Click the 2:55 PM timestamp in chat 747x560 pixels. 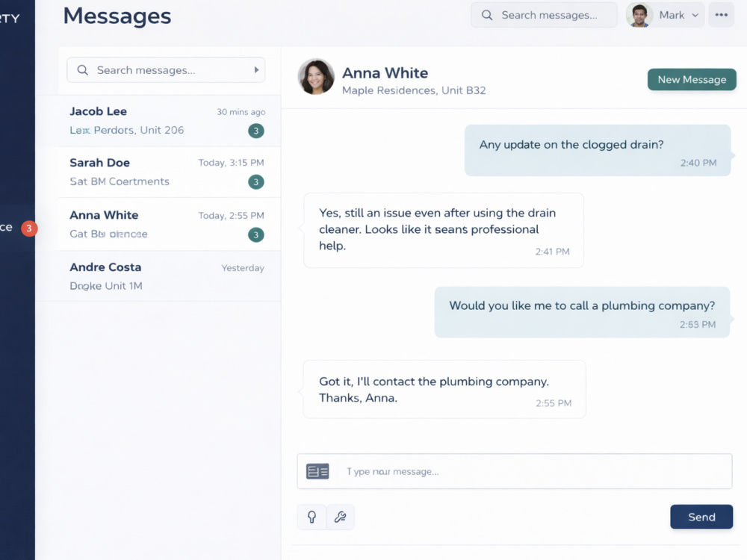[x=553, y=403]
